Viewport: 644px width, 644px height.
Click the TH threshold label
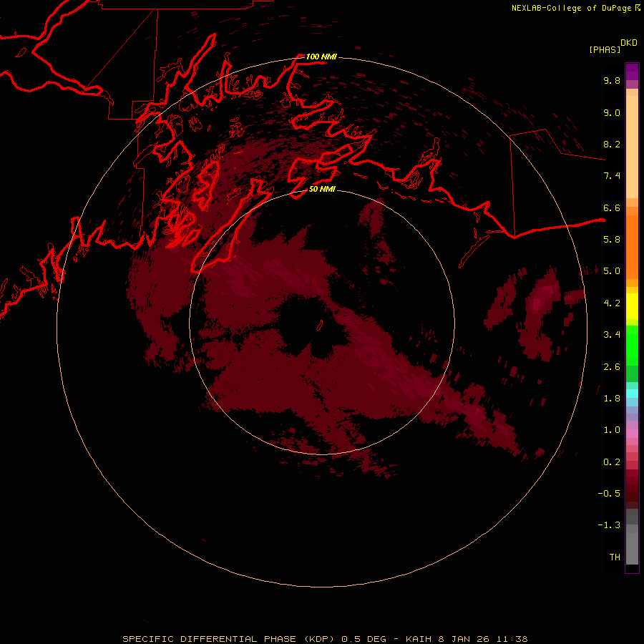(x=615, y=557)
